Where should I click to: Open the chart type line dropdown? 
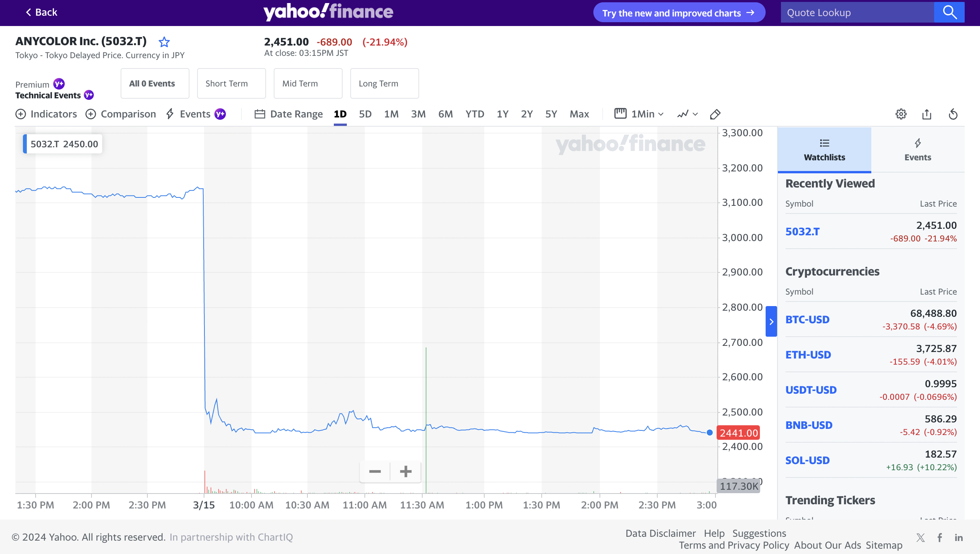[688, 114]
